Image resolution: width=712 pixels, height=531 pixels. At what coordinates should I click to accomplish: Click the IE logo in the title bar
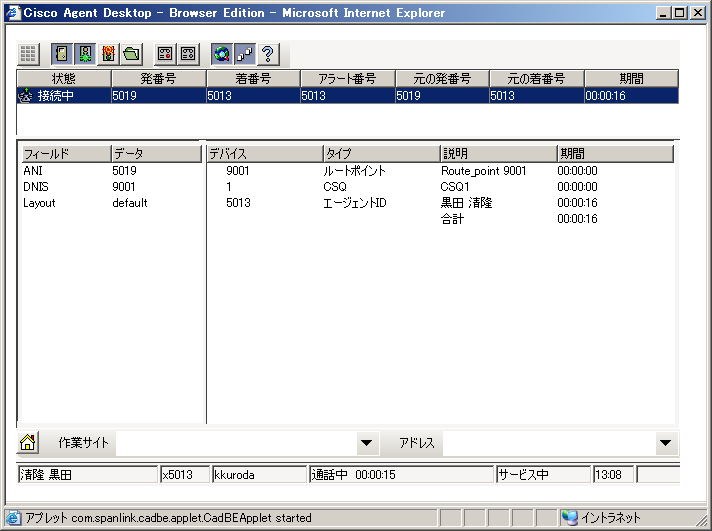pyautogui.click(x=13, y=13)
